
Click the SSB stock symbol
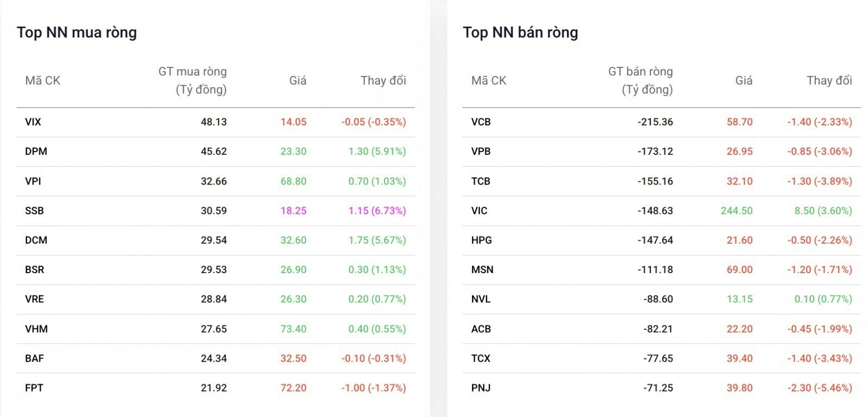[x=34, y=211]
